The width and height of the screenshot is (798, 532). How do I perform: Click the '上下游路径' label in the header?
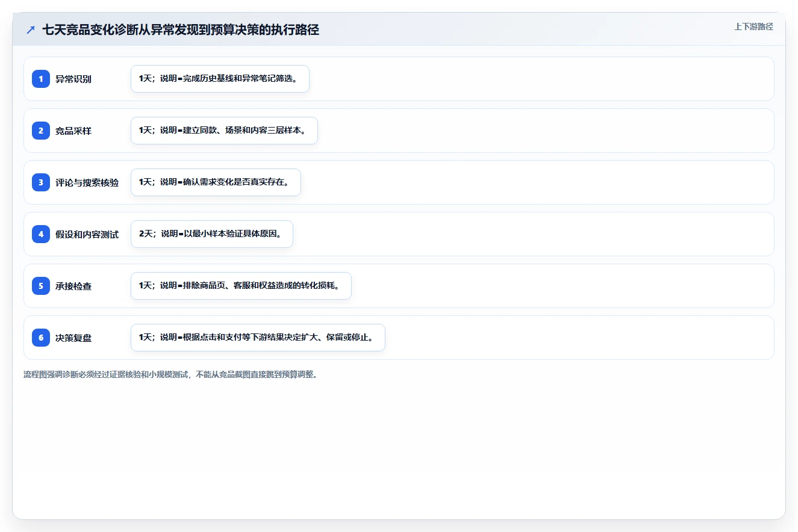(753, 26)
